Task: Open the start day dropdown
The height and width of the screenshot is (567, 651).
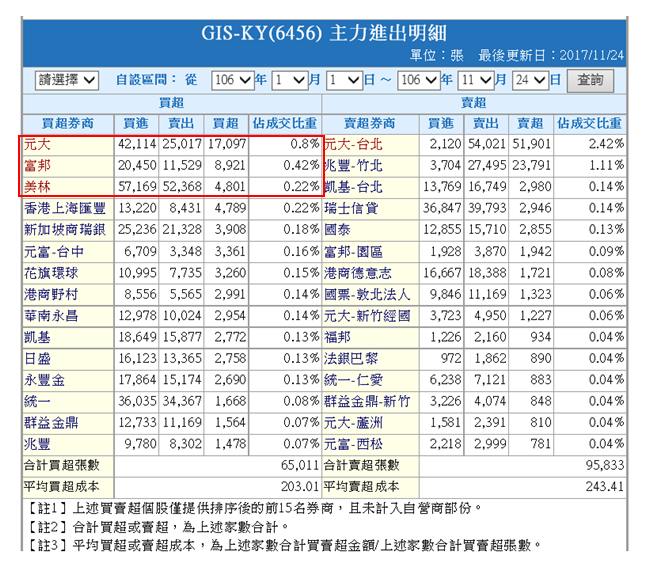Action: 344,80
